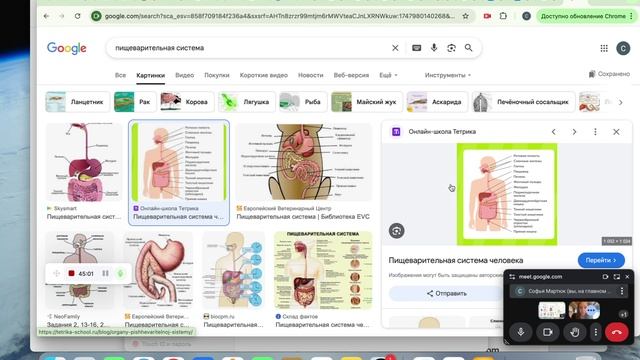Open the Chrome extensions puzzle icon
Viewport: 640px width, 360px height.
pos(503,16)
